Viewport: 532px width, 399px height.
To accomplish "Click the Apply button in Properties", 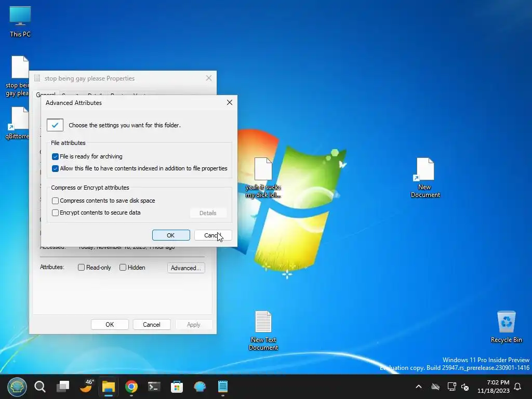I will coord(194,324).
